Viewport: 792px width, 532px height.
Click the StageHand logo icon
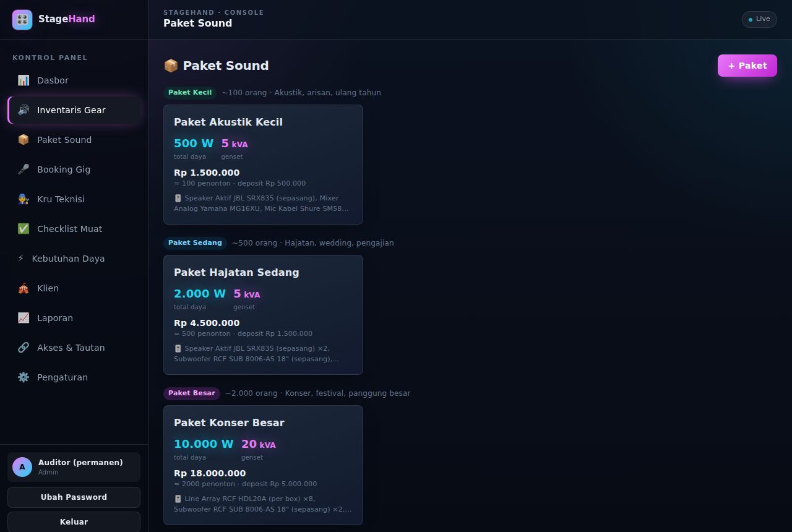[x=22, y=20]
